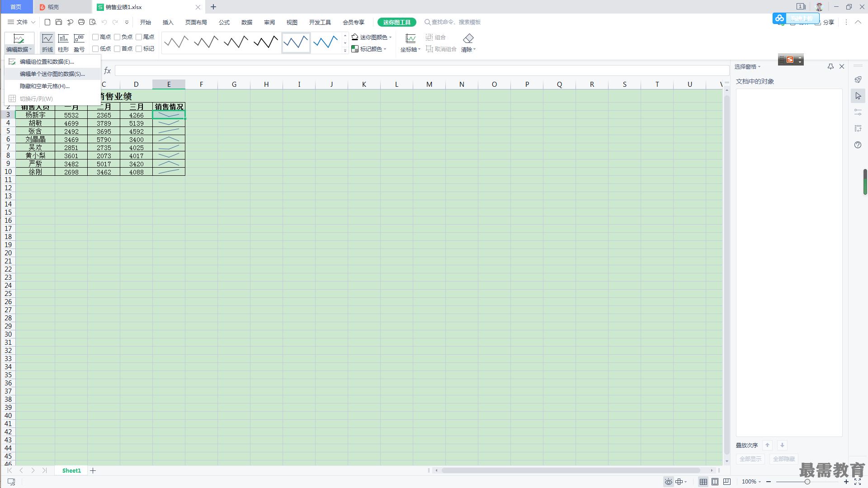Enable the 高点 high point checkbox
Image resolution: width=868 pixels, height=488 pixels.
coord(95,37)
